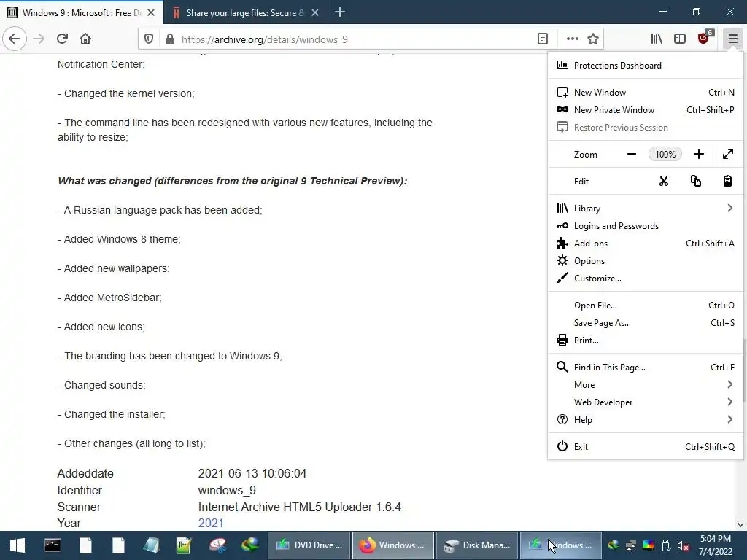Zoom in with the plus button

coord(698,154)
